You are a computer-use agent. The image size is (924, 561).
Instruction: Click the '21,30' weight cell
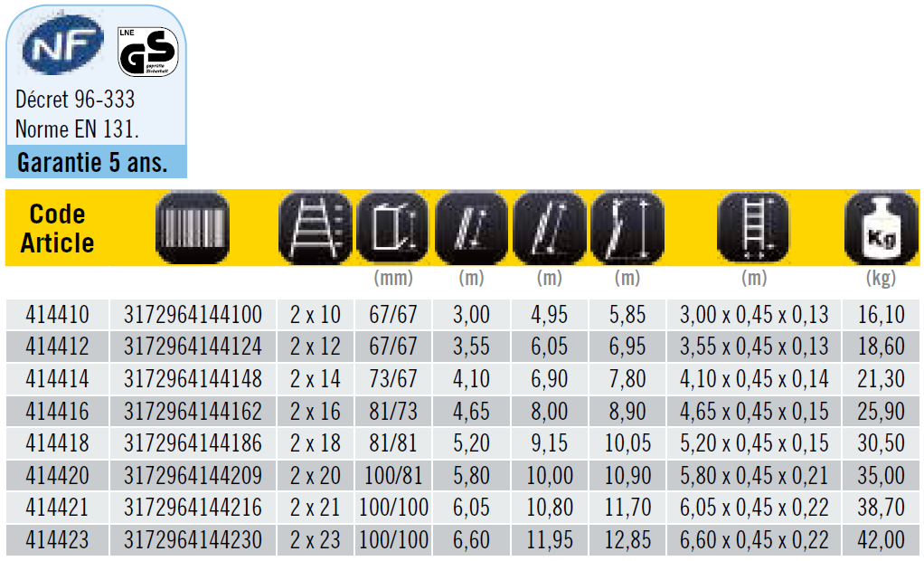(x=881, y=379)
